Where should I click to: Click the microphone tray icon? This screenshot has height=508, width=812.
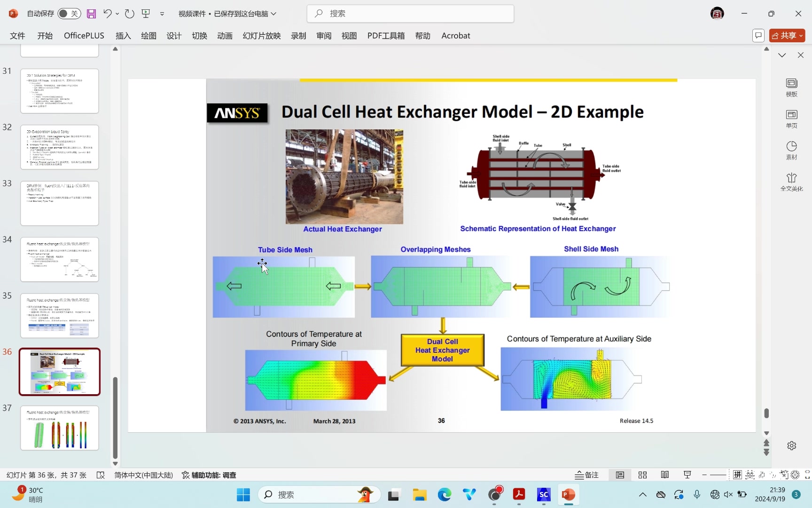point(697,494)
